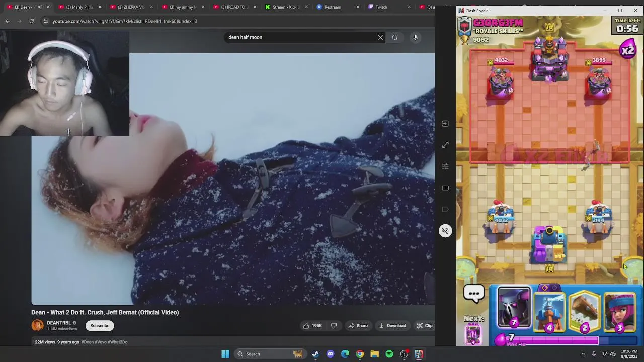Subscribe to DEANTRBL channel
This screenshot has width=644, height=362.
click(100, 326)
